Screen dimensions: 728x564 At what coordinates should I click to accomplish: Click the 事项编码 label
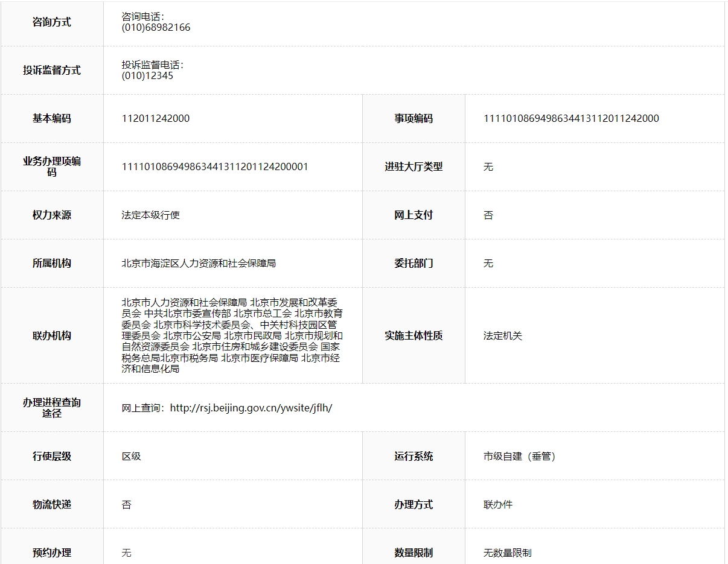413,119
